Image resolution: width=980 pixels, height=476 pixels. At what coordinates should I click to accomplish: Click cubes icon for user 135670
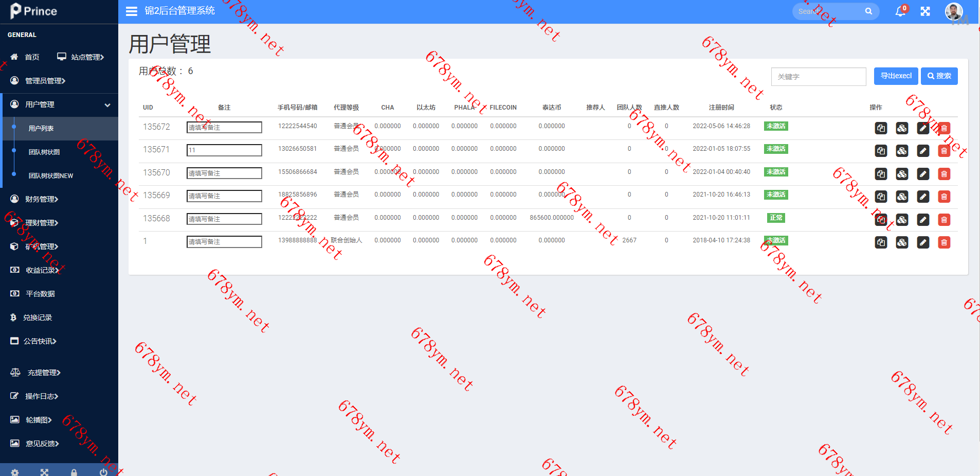[x=902, y=174]
